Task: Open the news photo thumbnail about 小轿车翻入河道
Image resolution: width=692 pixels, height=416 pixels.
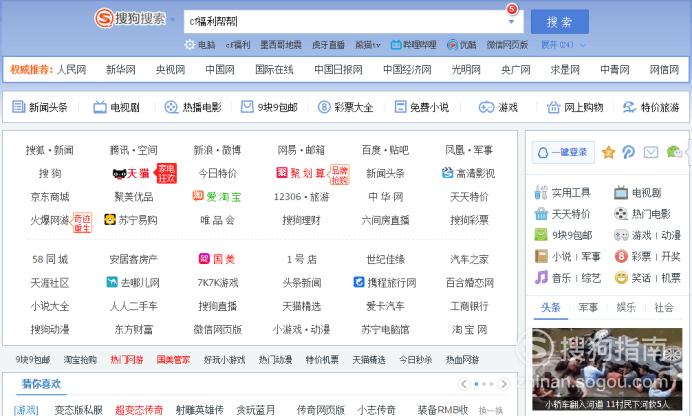Action: pyautogui.click(x=607, y=369)
